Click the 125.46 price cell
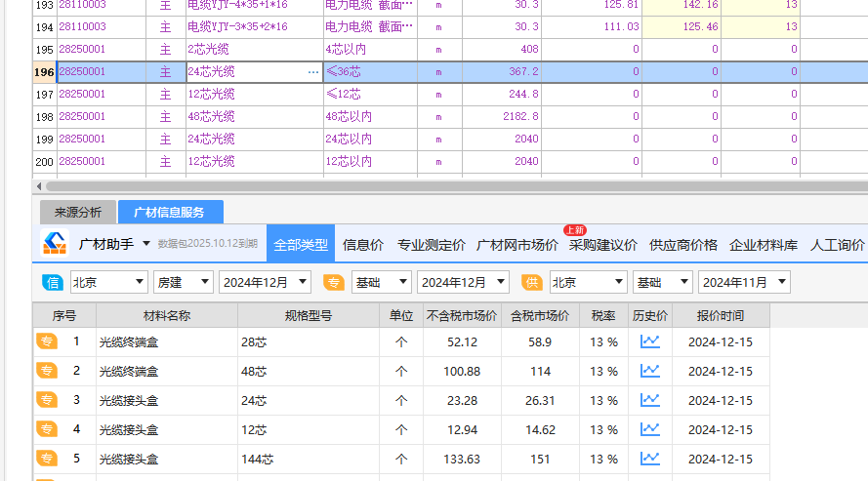Screen dimensions: 868x481 [682, 26]
